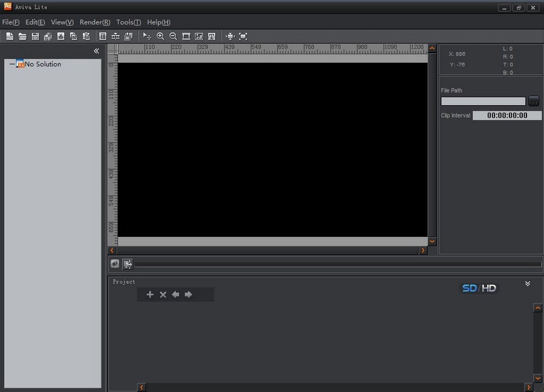Screen dimensions: 544x392
Task: Select the image picture tool
Action: click(x=199, y=36)
